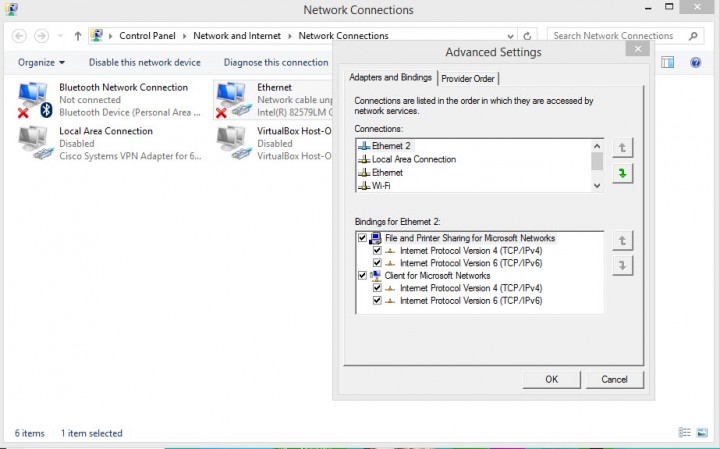
Task: Click Network Connections in the breadcrumb
Action: [343, 36]
